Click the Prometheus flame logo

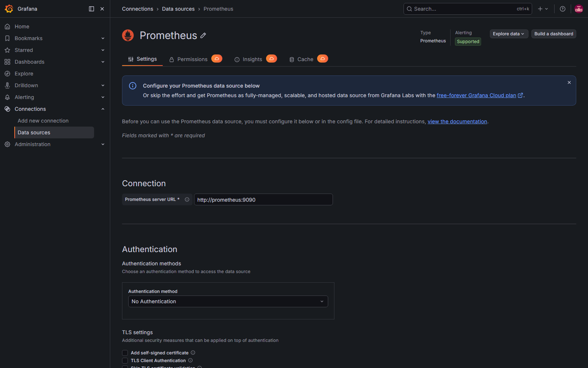coord(128,35)
